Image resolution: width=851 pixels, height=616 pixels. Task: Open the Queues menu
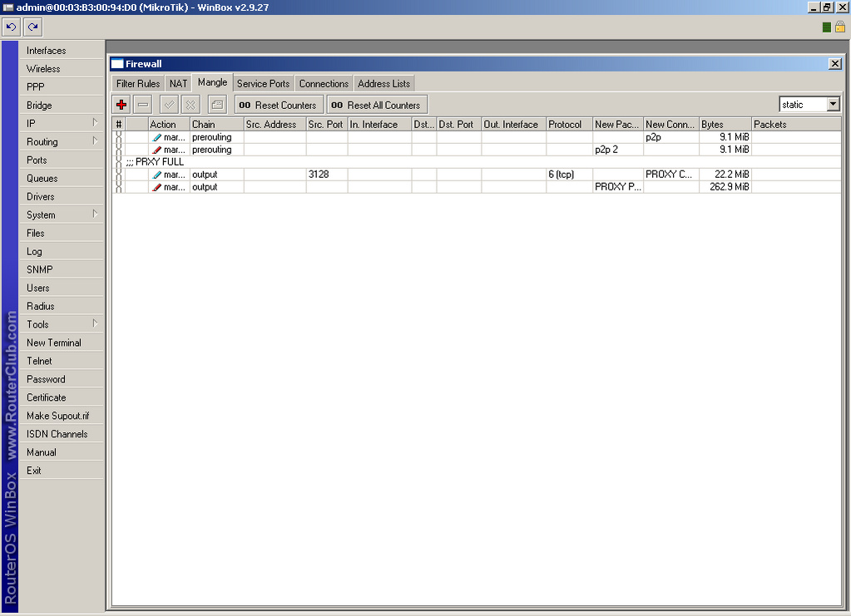click(62, 179)
